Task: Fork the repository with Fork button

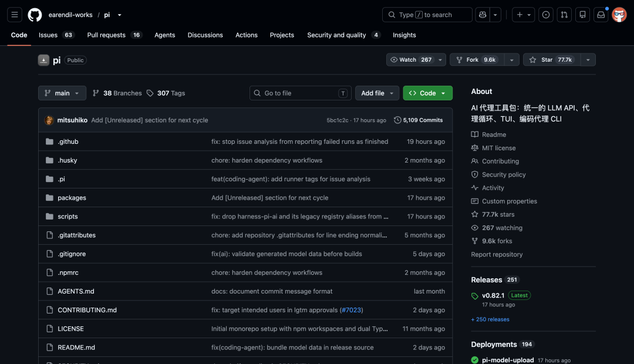Action: click(477, 60)
